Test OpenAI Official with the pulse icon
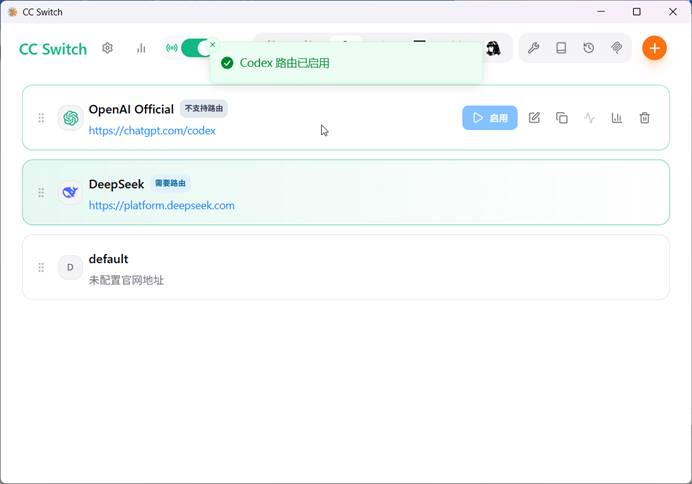Screen dimensions: 692x484 point(589,118)
